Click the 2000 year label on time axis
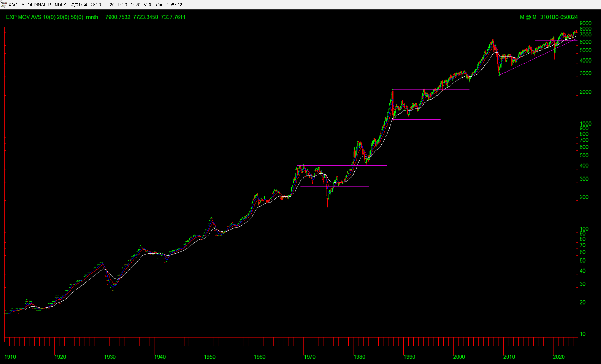 click(x=459, y=357)
